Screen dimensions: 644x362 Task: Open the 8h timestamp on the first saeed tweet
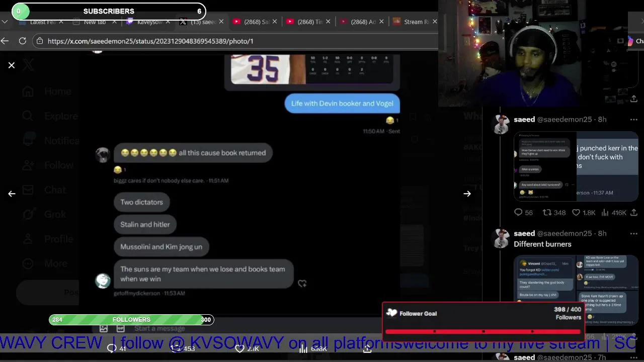coord(602,120)
